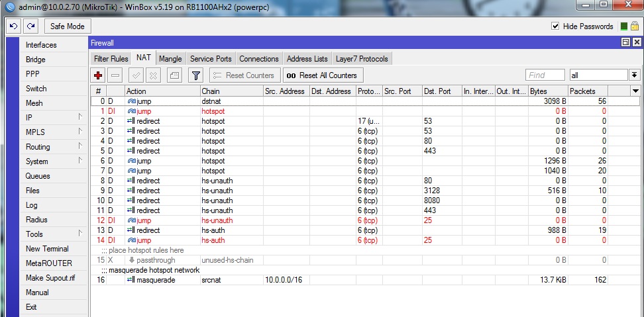Remove selected rule with minus button
Viewport: 644px width, 317px height.
click(115, 75)
